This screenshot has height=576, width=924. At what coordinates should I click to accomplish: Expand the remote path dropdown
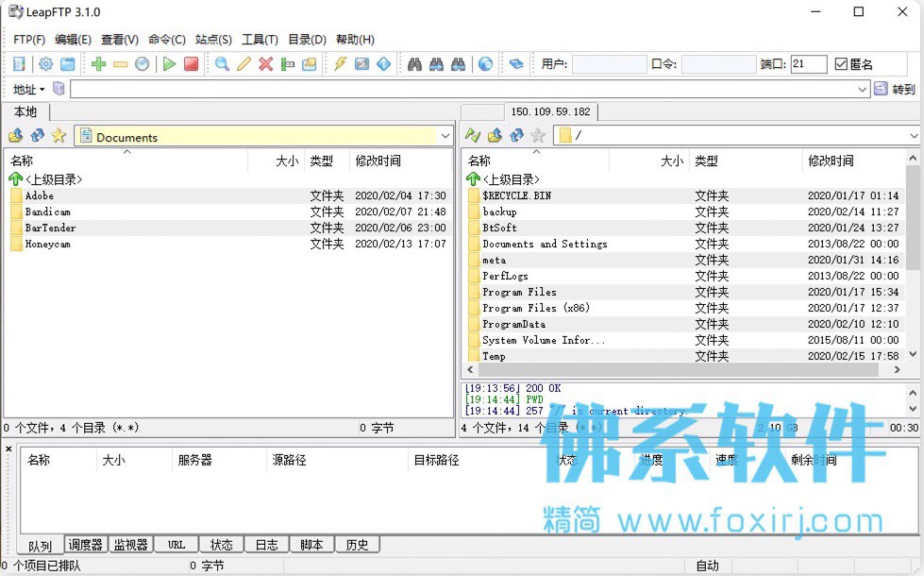914,136
